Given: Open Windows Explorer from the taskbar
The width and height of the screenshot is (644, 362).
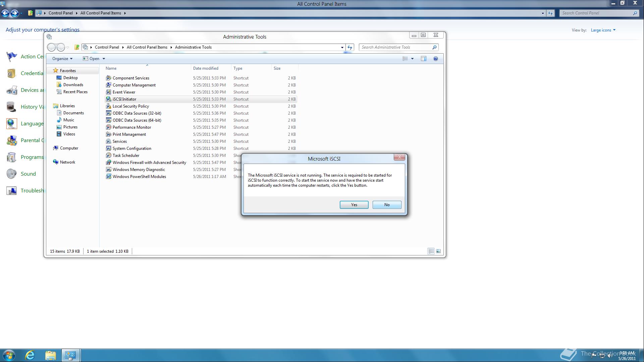Looking at the screenshot, I should [50, 355].
